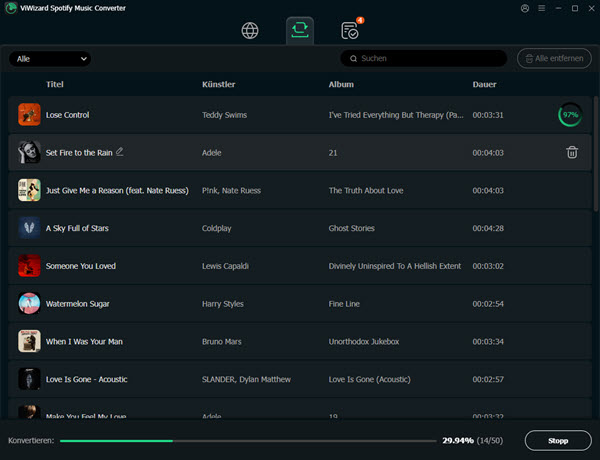Click the Just Give Me a Reason cover thumbnail
Image resolution: width=600 pixels, height=460 pixels.
click(29, 190)
